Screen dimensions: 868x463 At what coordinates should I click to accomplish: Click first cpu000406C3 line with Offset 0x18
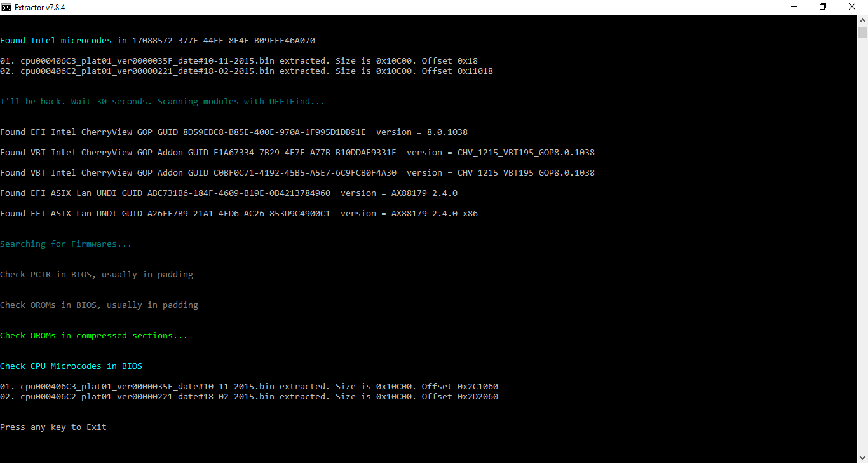(239, 61)
